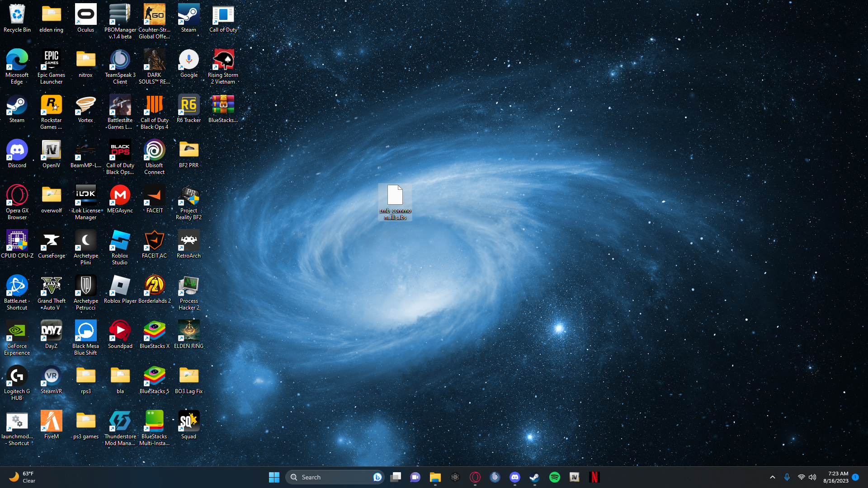Select the zmb_common.all.sabs file
868x488 pixels.
(x=395, y=202)
